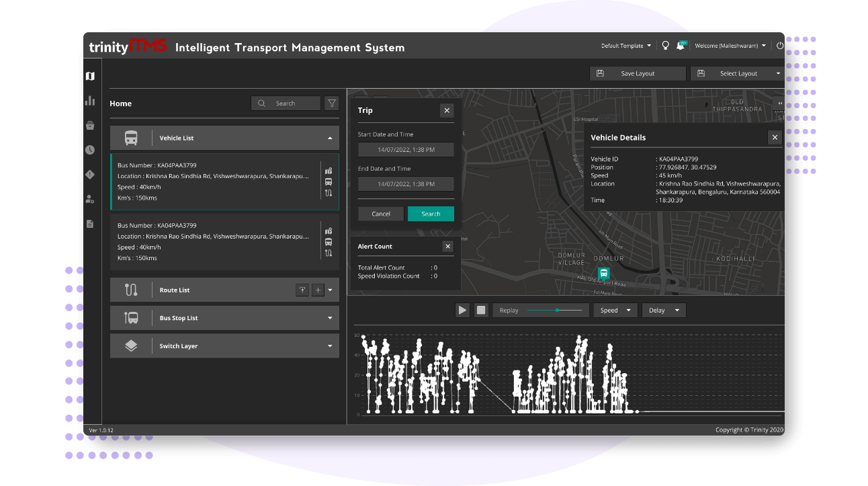Image resolution: width=868 pixels, height=486 pixels.
Task: Click the bus icon in Vehicle List header
Action: 131,138
